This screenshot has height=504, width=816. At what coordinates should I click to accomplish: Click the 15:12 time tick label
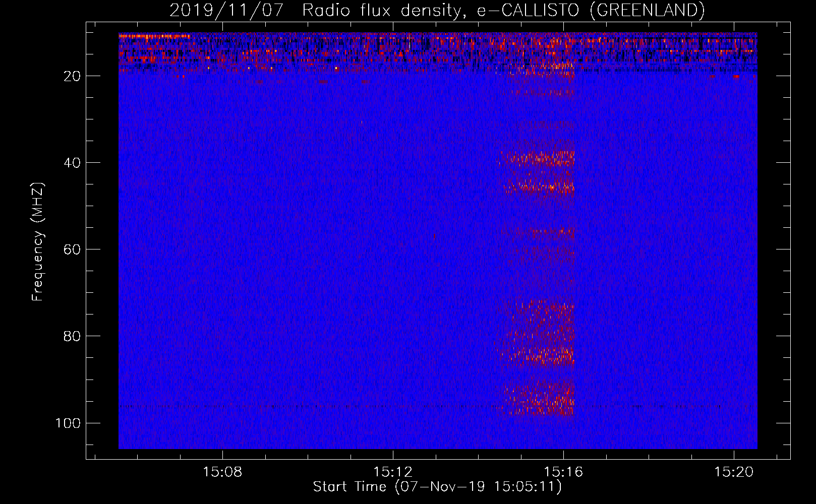tap(393, 472)
